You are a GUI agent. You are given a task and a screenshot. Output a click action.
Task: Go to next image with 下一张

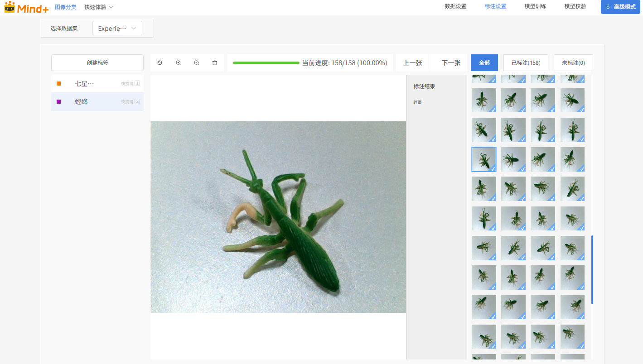[451, 63]
